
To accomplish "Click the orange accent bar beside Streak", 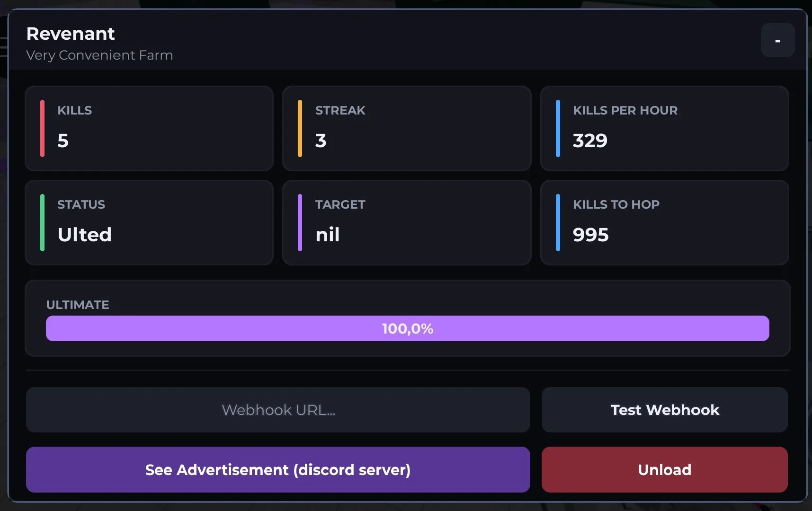I will pos(300,128).
